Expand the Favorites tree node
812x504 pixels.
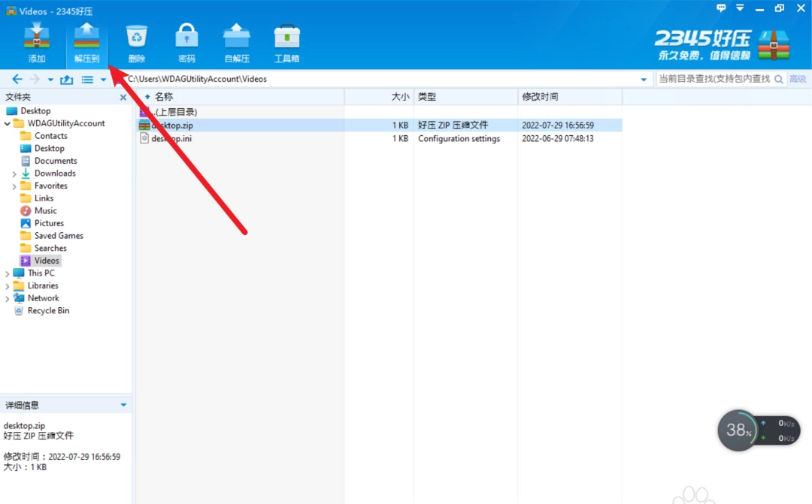coord(14,186)
